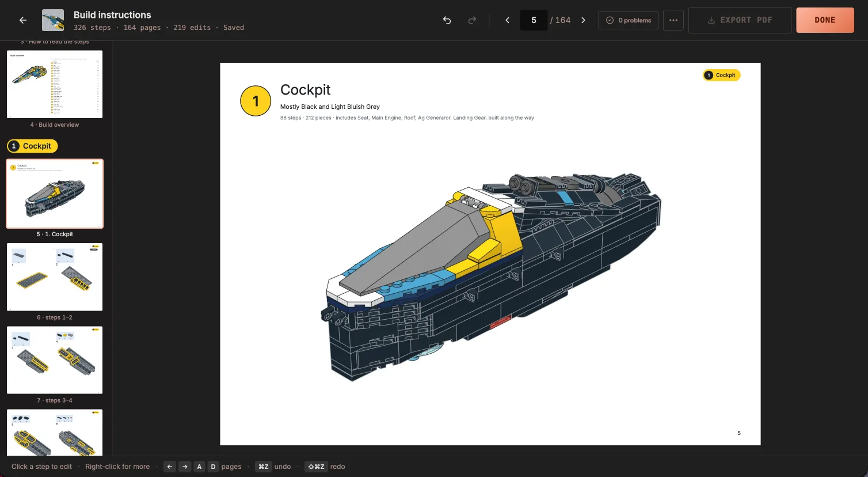Select the spaceship model image on the page

click(490, 276)
